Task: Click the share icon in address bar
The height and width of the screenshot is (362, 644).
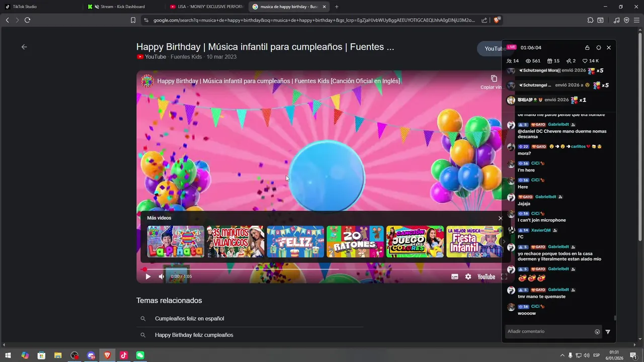Action: point(484,20)
